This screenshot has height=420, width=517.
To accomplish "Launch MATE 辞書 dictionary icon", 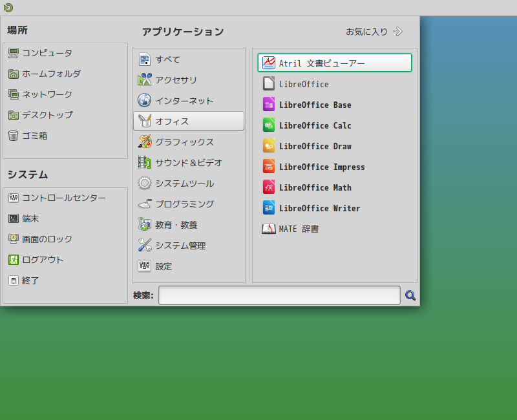I will [x=269, y=229].
